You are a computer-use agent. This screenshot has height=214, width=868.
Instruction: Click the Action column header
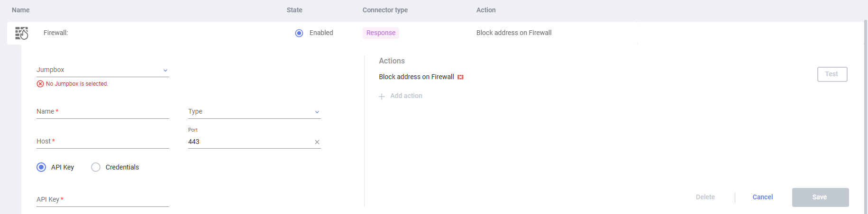point(486,10)
